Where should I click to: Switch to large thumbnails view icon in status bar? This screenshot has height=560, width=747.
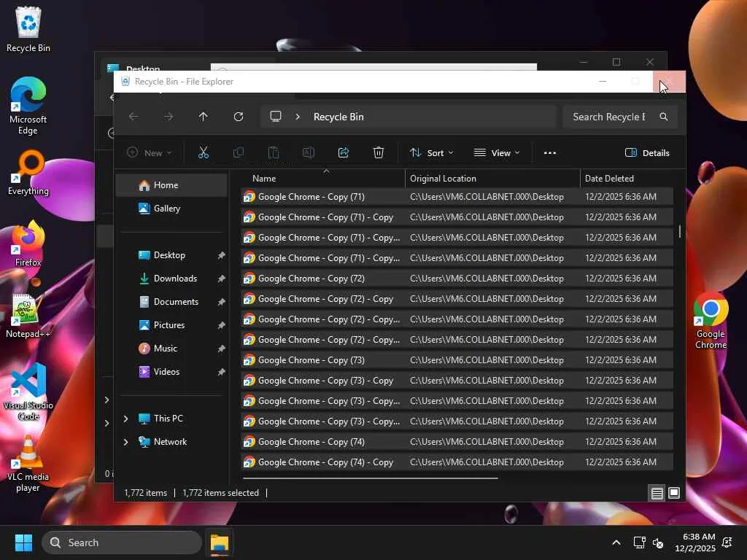(674, 493)
